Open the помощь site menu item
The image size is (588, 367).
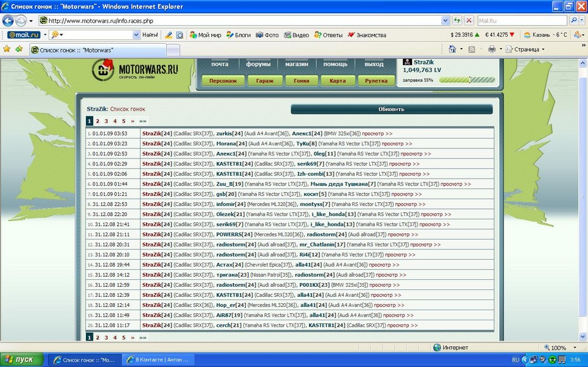(x=335, y=64)
